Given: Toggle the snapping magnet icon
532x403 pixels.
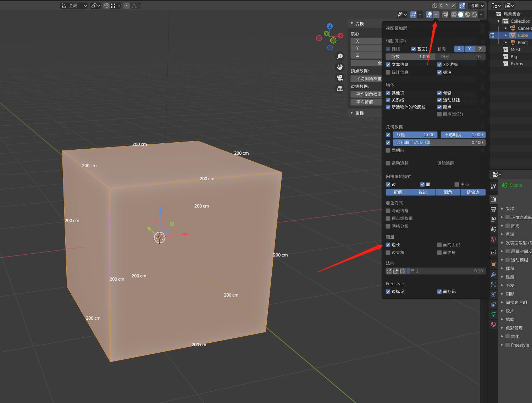Looking at the screenshot, I should 106,6.
